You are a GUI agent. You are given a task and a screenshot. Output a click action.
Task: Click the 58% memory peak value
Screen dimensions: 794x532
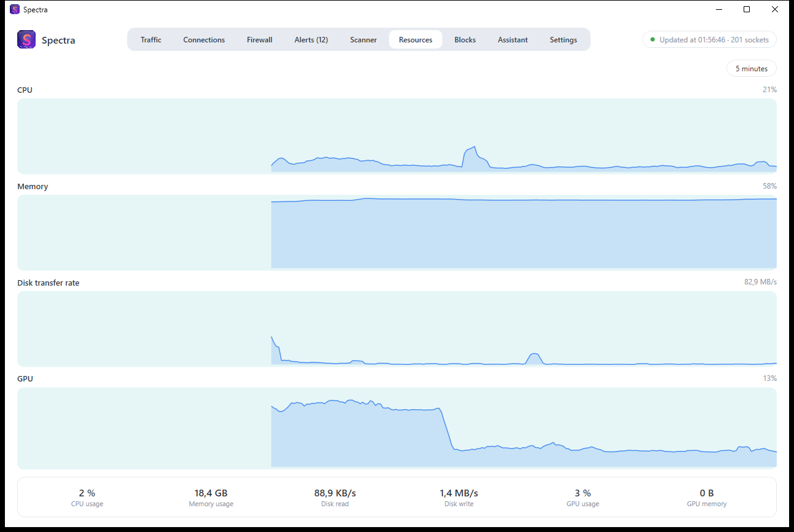click(x=769, y=186)
